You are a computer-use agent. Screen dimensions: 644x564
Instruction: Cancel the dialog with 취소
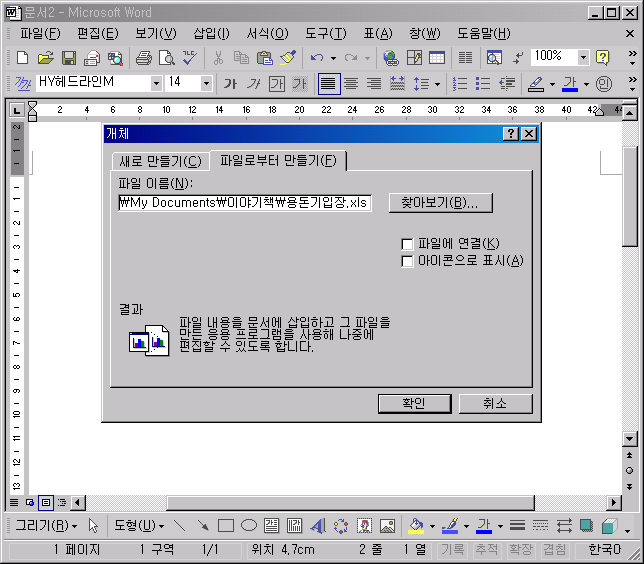495,403
